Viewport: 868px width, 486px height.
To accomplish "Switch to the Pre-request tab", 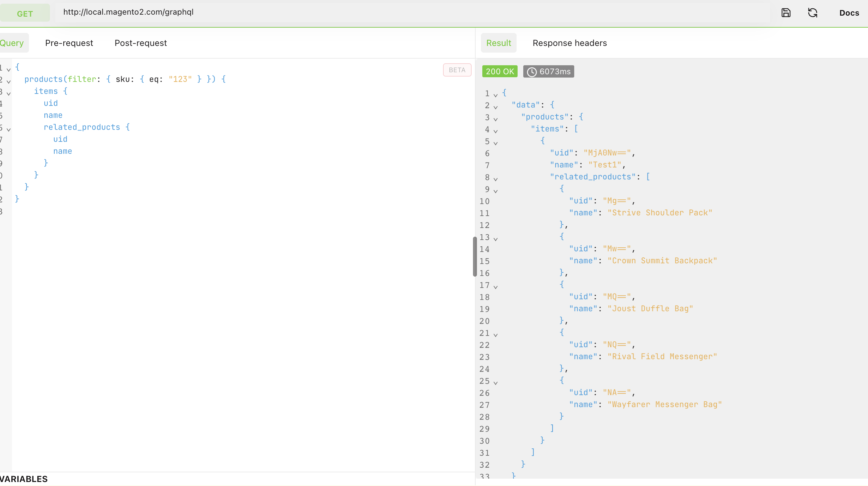I will (69, 43).
